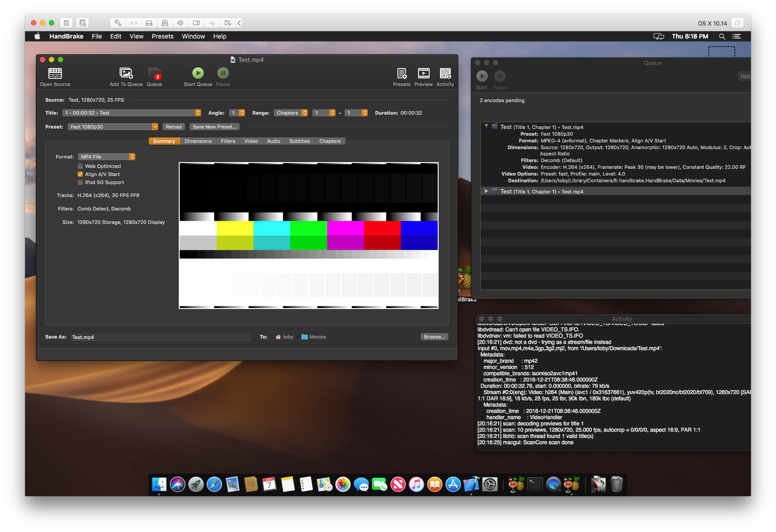Switch to the Video tab
This screenshot has width=776, height=532.
coord(251,141)
